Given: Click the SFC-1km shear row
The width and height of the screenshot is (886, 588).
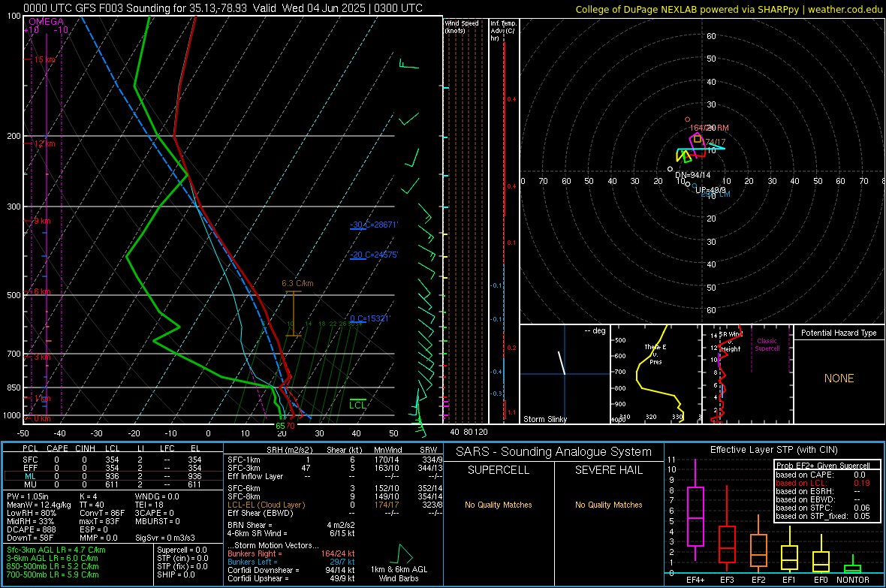Looking at the screenshot, I should point(335,460).
